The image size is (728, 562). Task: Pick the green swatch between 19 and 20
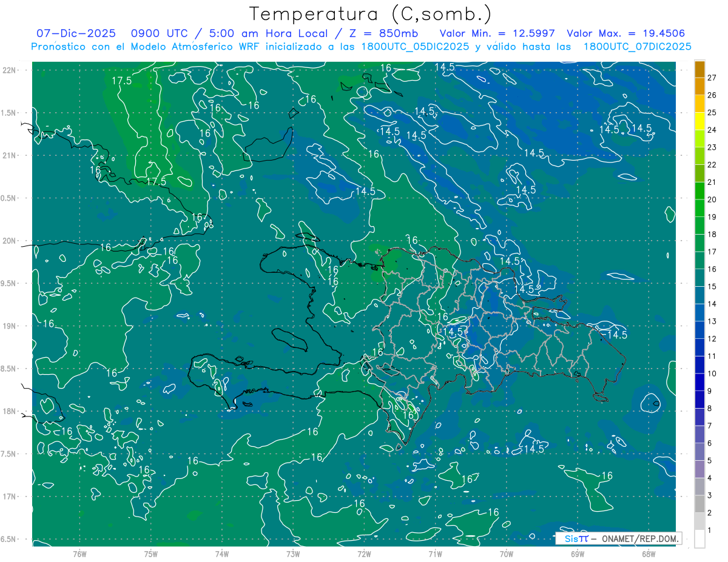click(699, 209)
